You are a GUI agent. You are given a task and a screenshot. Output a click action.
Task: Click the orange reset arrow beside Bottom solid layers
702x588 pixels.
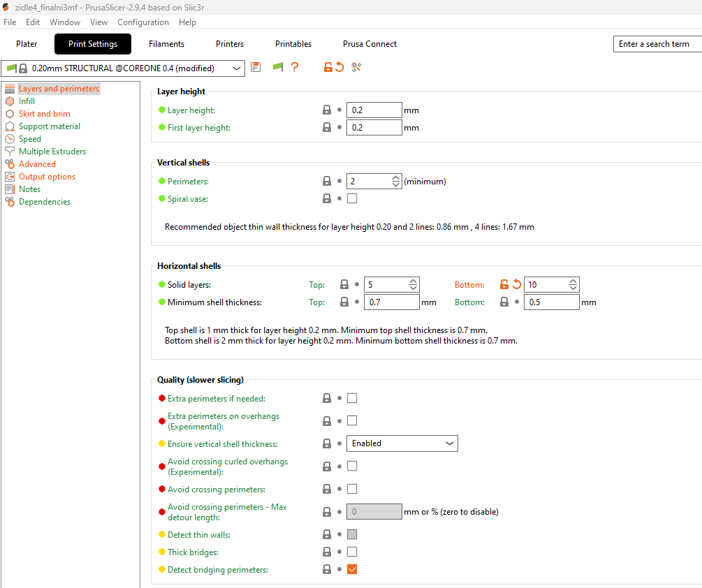[517, 284]
